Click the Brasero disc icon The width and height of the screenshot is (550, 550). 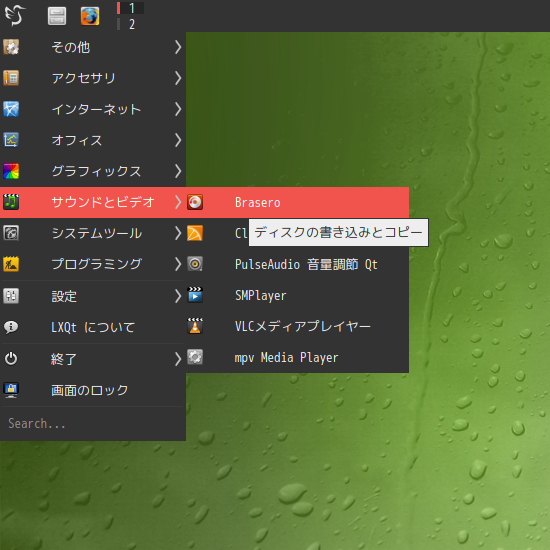click(195, 202)
